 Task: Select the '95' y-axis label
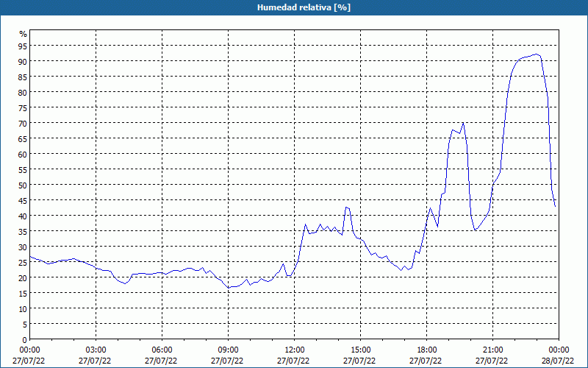point(23,46)
